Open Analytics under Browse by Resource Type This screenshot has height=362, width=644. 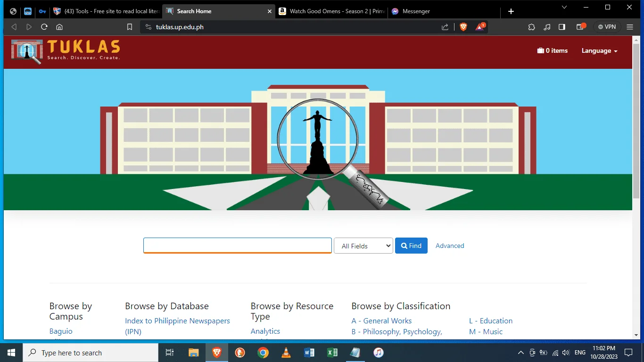coord(265,331)
